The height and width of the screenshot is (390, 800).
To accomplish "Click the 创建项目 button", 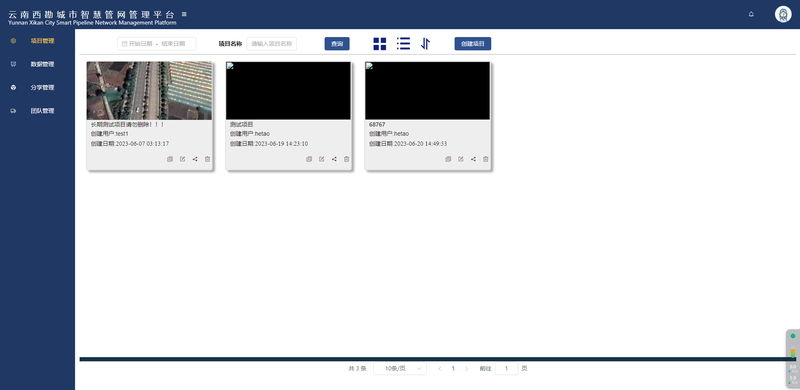I will pyautogui.click(x=472, y=44).
